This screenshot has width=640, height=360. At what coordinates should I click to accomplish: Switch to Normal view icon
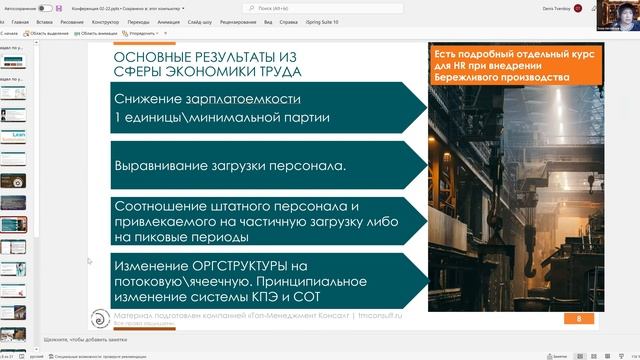tap(580, 356)
